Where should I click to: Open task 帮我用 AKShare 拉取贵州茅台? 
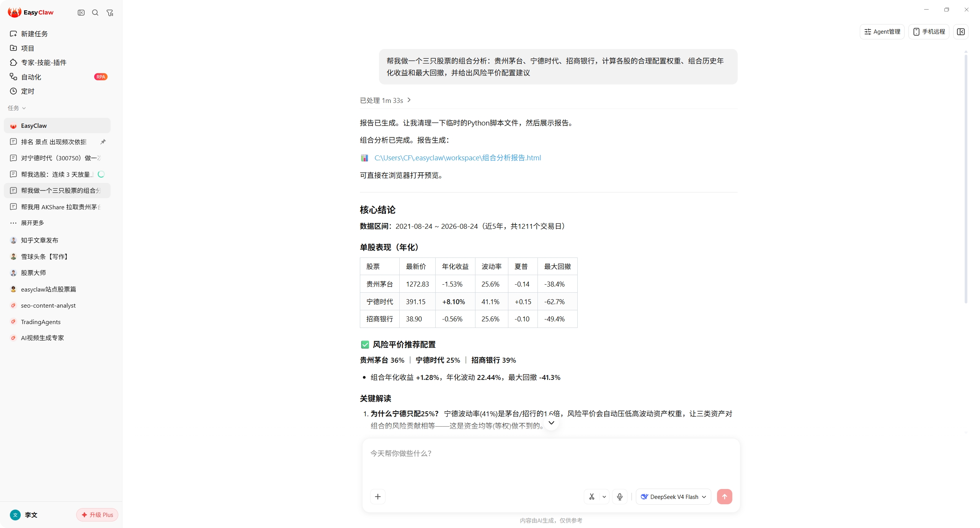(x=57, y=207)
